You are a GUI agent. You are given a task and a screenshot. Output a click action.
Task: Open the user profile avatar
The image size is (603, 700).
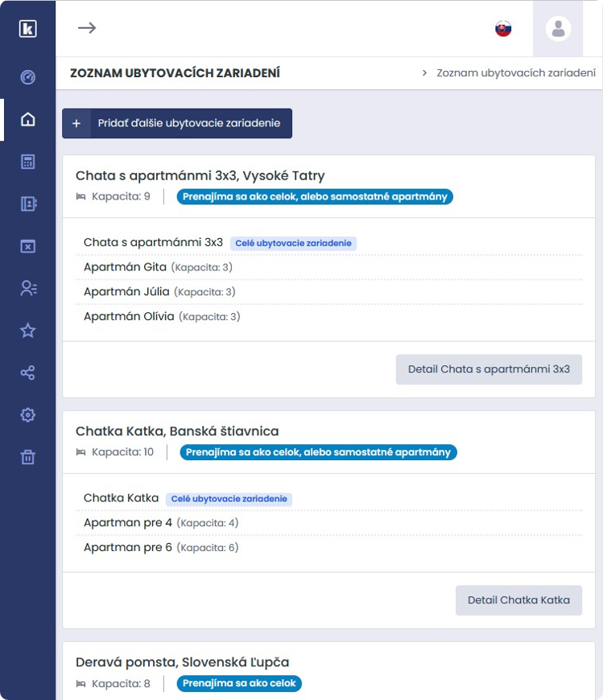point(558,29)
